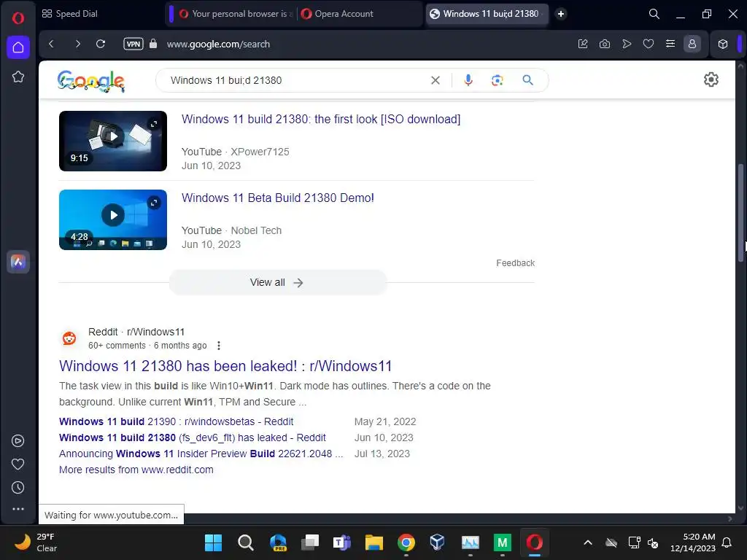This screenshot has height=560, width=747.
Task: Open a new tab with plus button
Action: [561, 14]
